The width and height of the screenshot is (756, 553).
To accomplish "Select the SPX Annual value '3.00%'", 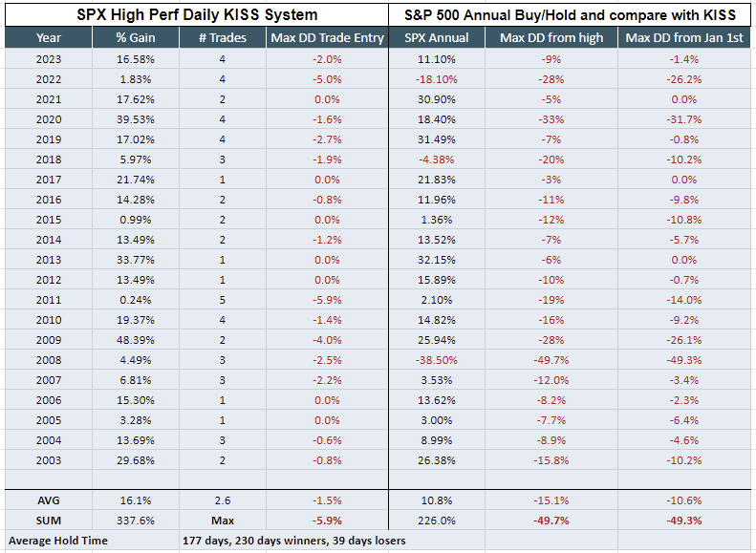I will pyautogui.click(x=437, y=420).
